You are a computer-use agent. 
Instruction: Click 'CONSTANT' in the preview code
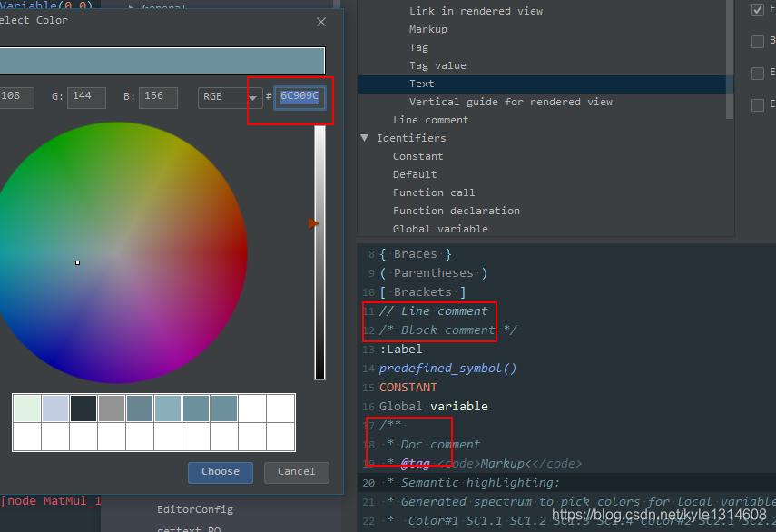click(x=408, y=388)
